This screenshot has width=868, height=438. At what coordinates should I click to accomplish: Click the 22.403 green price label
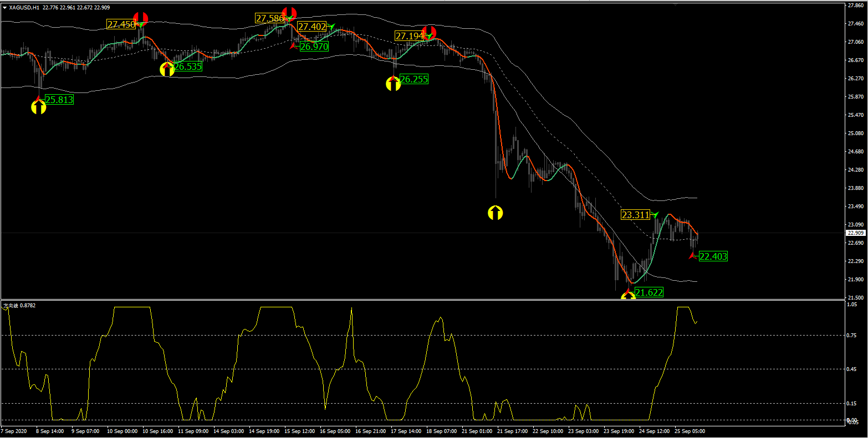tap(713, 256)
